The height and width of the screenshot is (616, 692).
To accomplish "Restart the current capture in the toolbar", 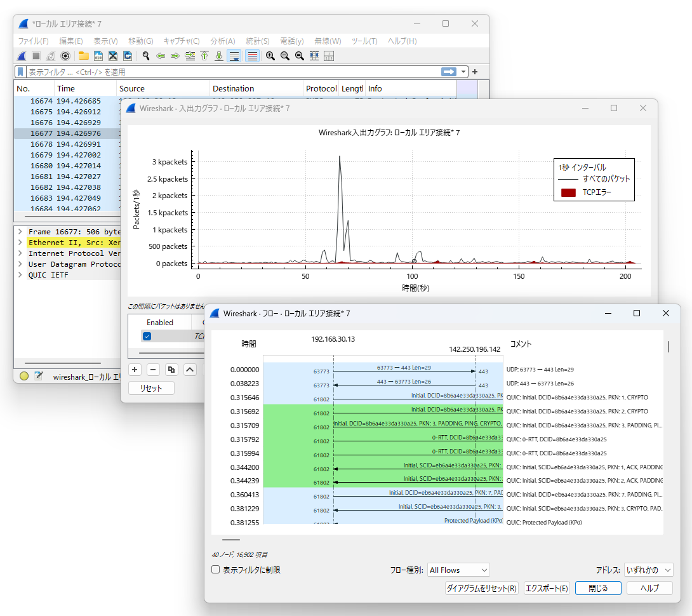I will click(x=51, y=56).
